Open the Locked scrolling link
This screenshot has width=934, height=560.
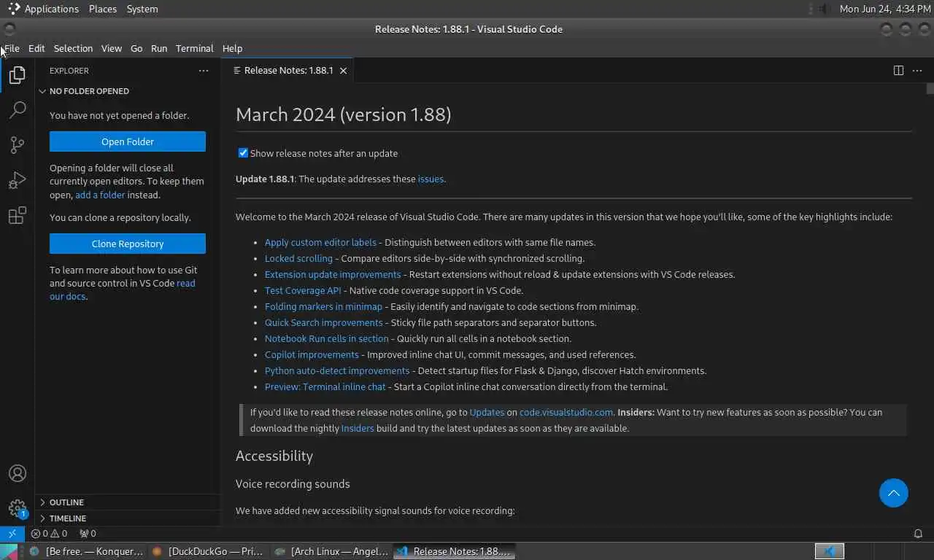[298, 258]
